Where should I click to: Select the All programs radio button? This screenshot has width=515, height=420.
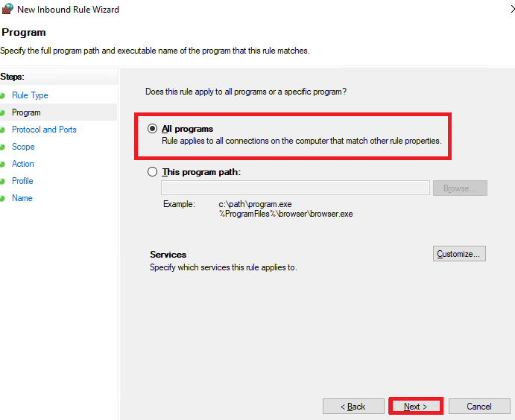point(152,128)
